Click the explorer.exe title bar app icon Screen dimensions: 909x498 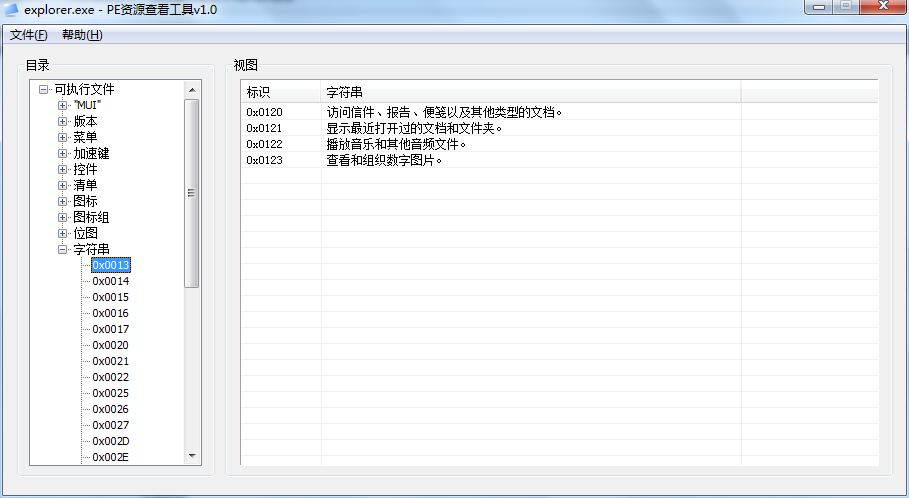(x=11, y=9)
